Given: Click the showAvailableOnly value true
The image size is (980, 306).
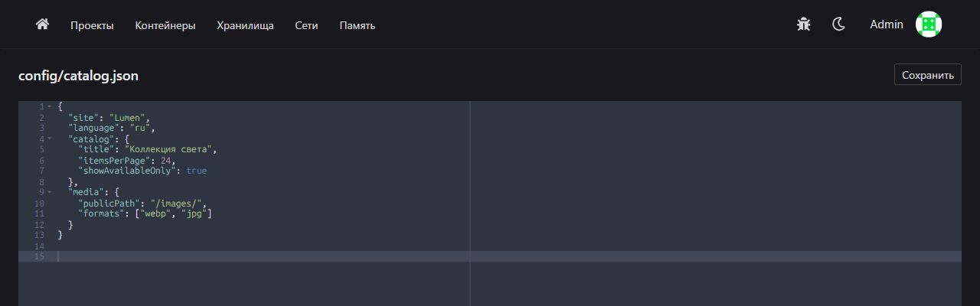Looking at the screenshot, I should pos(197,171).
